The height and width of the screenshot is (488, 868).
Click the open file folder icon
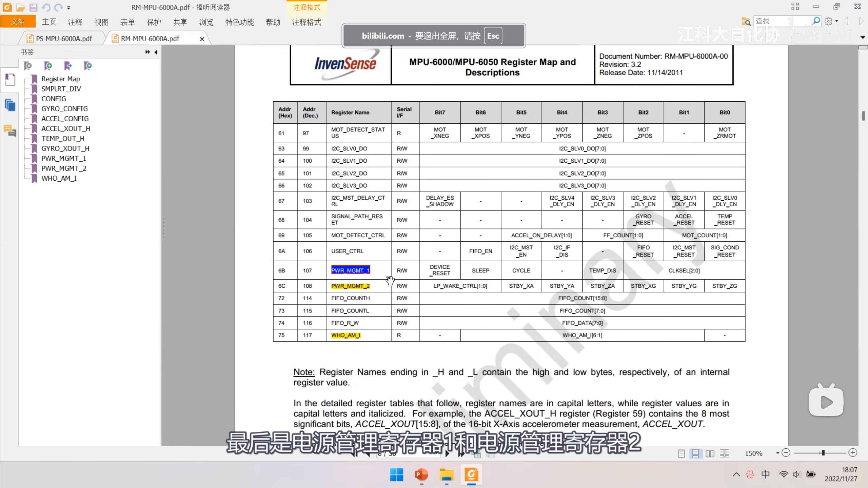[x=20, y=7]
